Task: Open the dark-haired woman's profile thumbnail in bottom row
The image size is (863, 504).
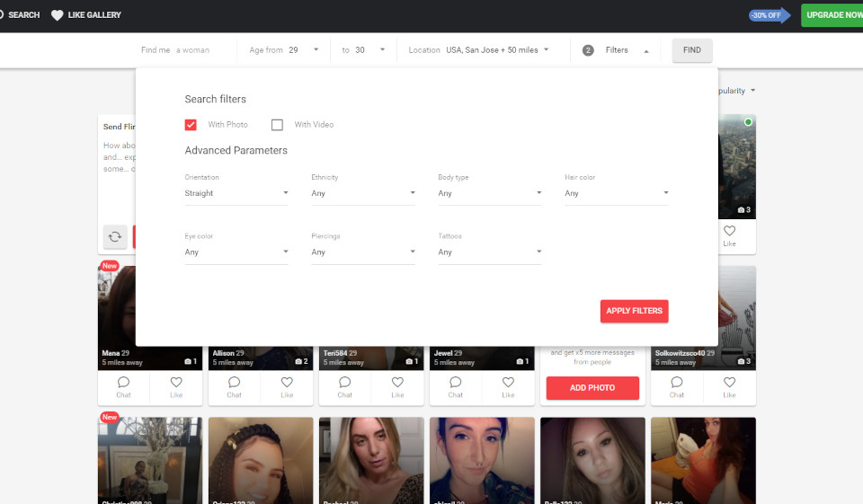Action: pos(482,460)
